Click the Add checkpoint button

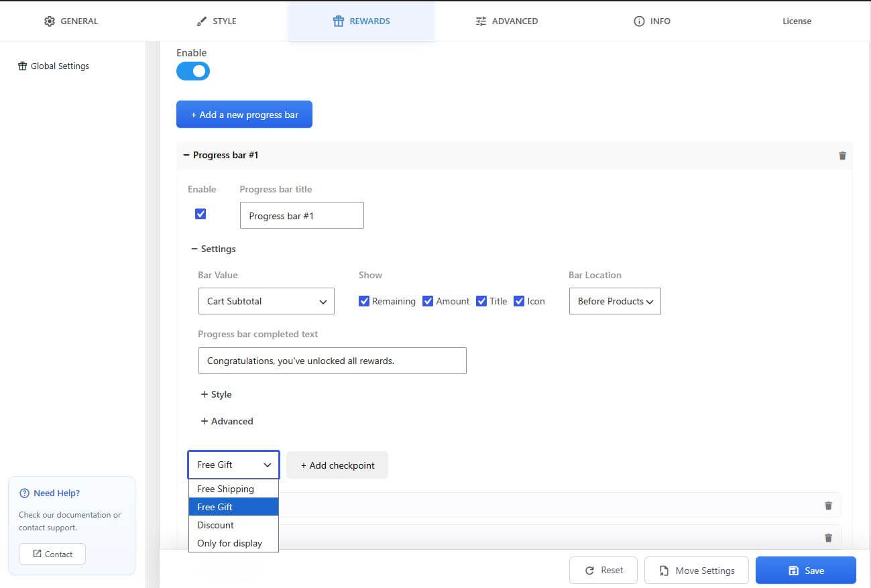(337, 465)
